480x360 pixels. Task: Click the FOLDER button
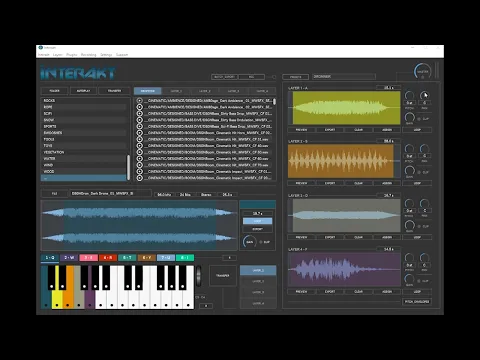coord(54,91)
